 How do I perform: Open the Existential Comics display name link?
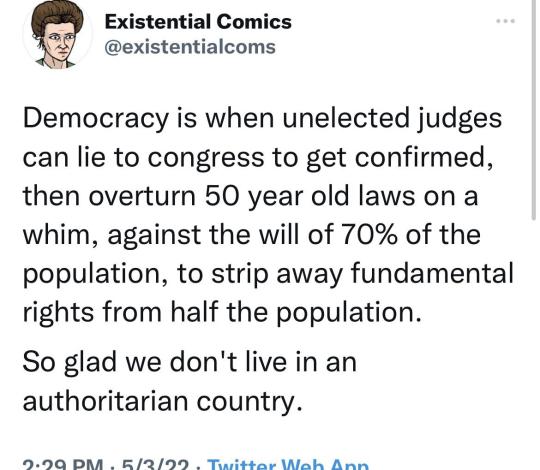click(198, 22)
